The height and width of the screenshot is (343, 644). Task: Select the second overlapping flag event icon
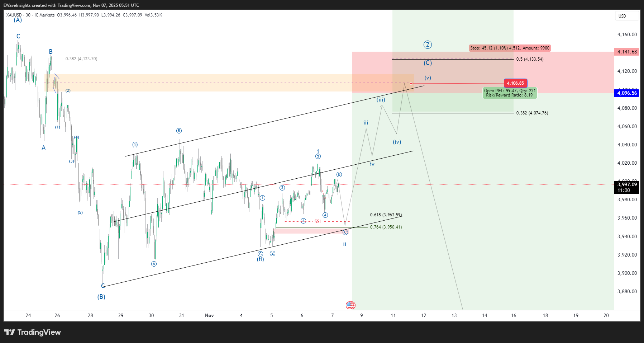(354, 305)
